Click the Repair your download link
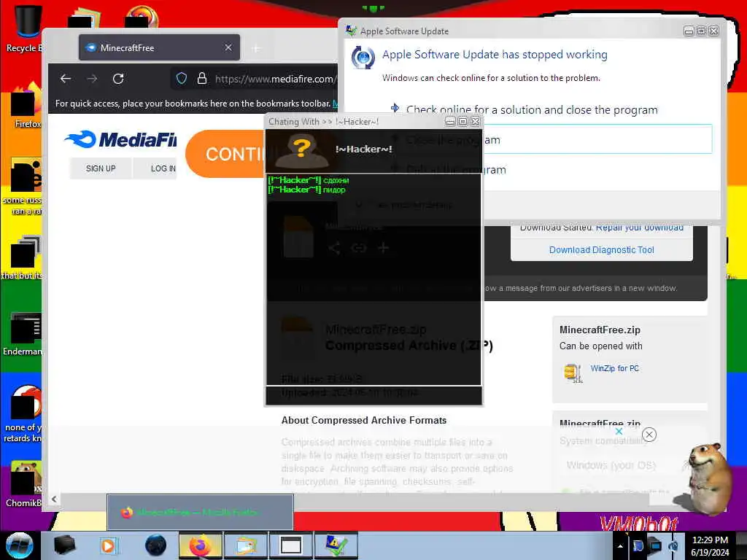The height and width of the screenshot is (560, 747). point(639,227)
